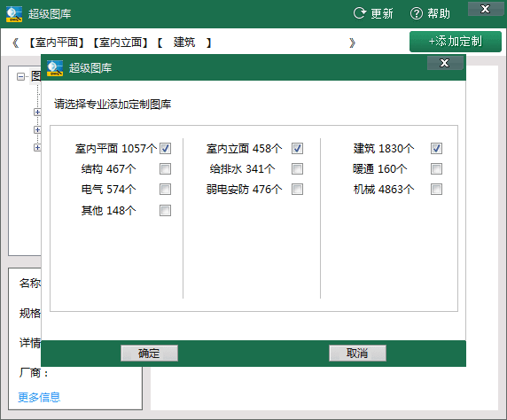507x420 pixels.
Task: Go to next tabs with 》 arrow
Action: [x=352, y=43]
